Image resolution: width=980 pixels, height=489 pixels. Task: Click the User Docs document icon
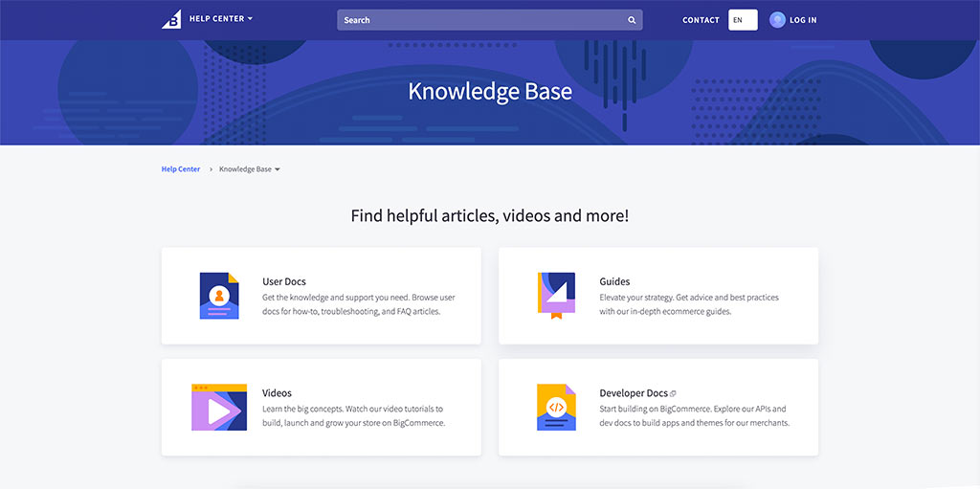pos(219,296)
